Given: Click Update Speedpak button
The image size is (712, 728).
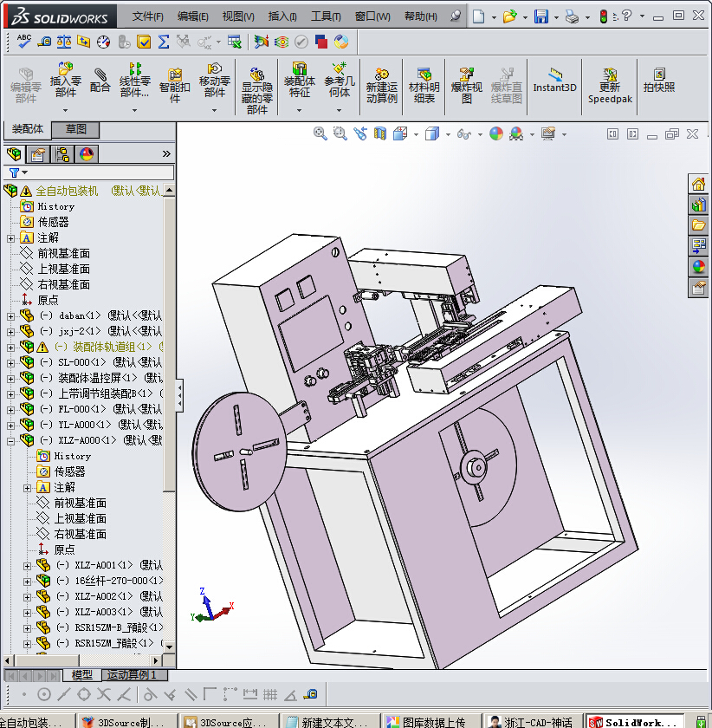Looking at the screenshot, I should tap(610, 86).
